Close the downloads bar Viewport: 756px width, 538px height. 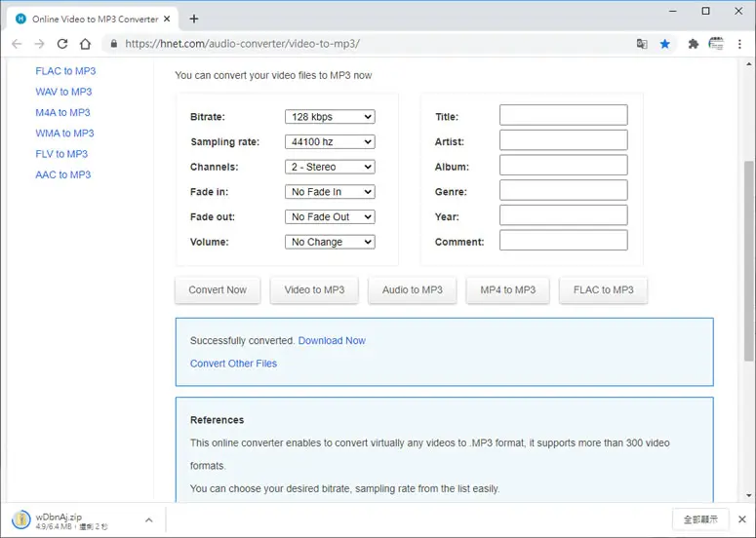(742, 519)
